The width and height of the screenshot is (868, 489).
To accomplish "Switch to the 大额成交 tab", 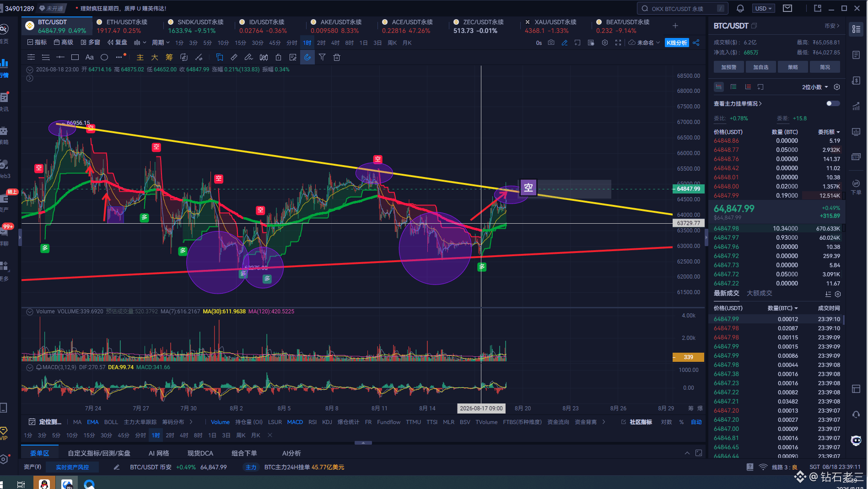I will (x=759, y=293).
